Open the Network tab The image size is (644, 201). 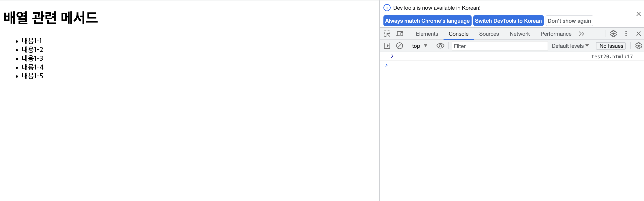pos(520,34)
